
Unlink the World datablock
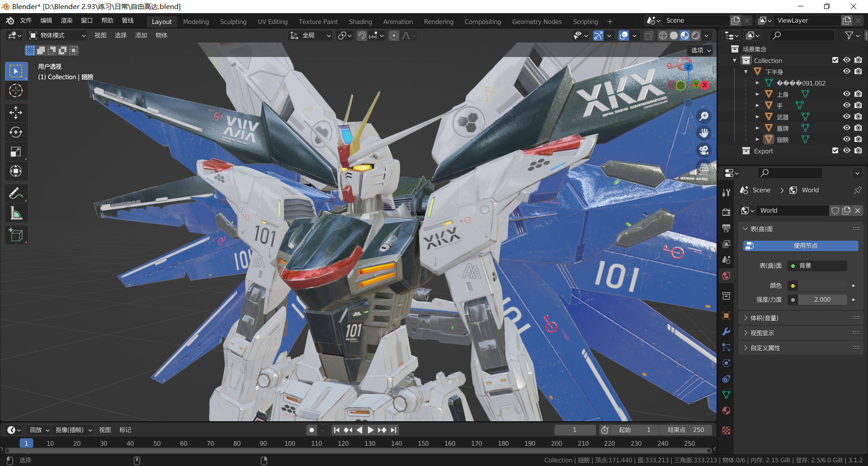pyautogui.click(x=858, y=210)
